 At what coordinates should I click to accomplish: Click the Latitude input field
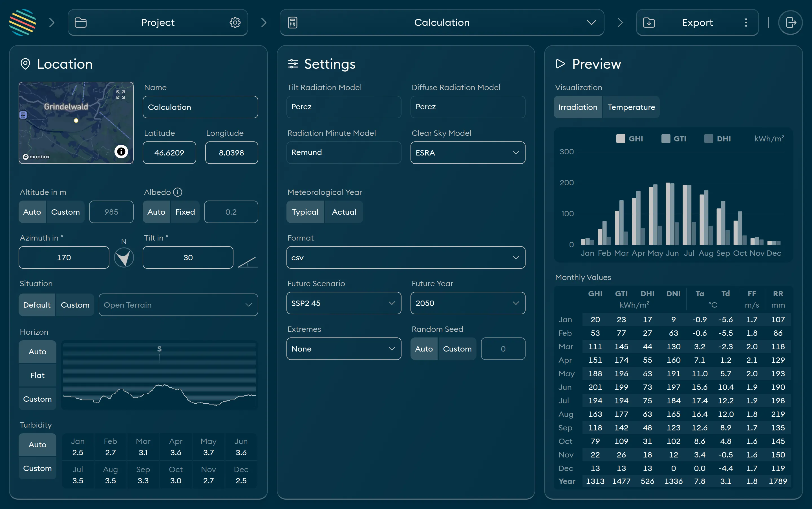tap(169, 153)
